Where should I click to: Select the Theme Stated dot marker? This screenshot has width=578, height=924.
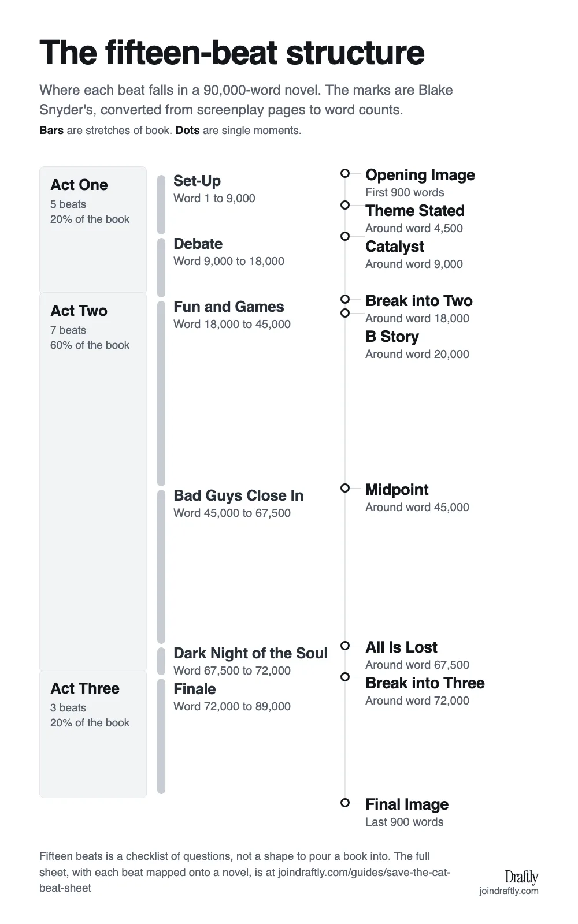[x=345, y=205]
